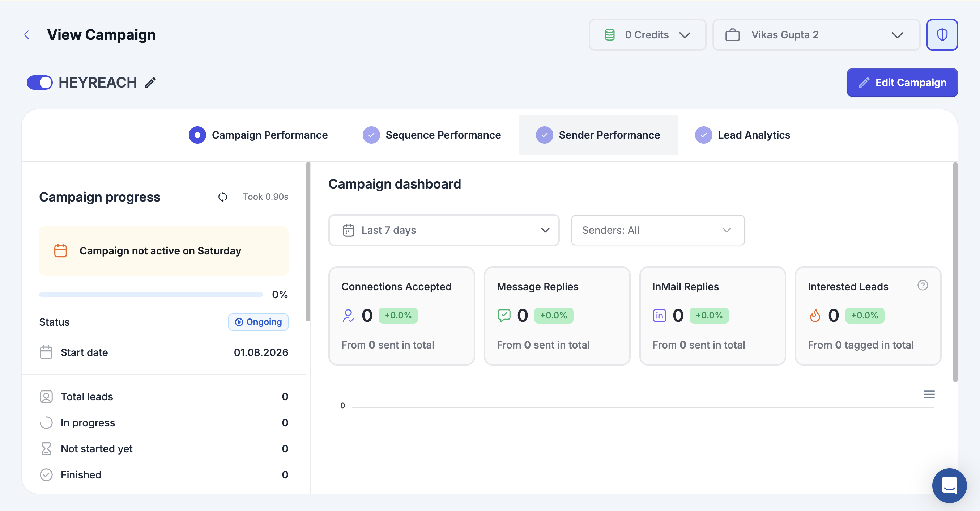Click the Total leads count value

[285, 397]
